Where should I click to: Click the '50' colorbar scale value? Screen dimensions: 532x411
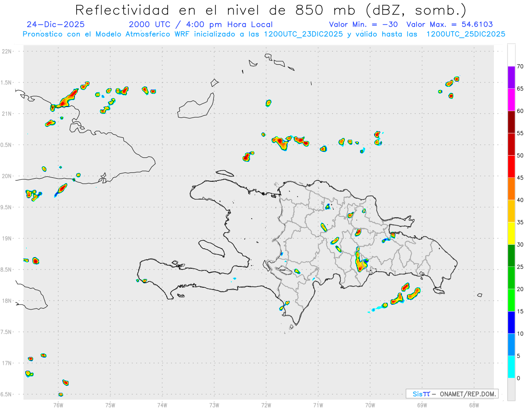coord(520,156)
